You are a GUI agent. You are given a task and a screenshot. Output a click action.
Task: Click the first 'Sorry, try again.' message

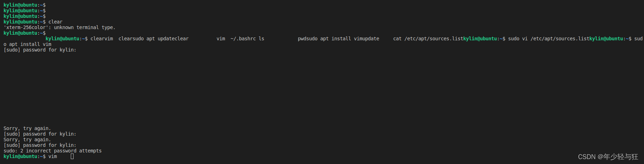pos(27,128)
